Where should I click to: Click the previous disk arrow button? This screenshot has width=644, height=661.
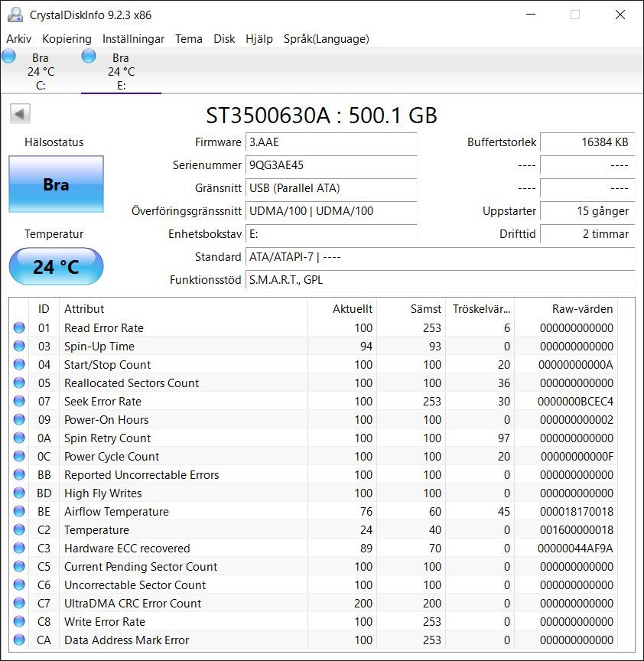(x=20, y=114)
